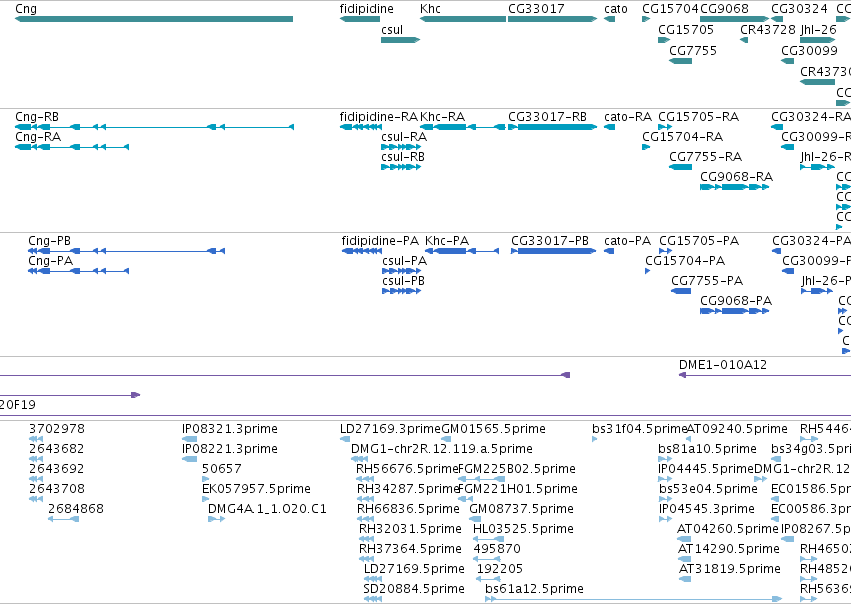Click the CG33017-RB transcript label
The width and height of the screenshot is (851, 604).
(x=547, y=117)
